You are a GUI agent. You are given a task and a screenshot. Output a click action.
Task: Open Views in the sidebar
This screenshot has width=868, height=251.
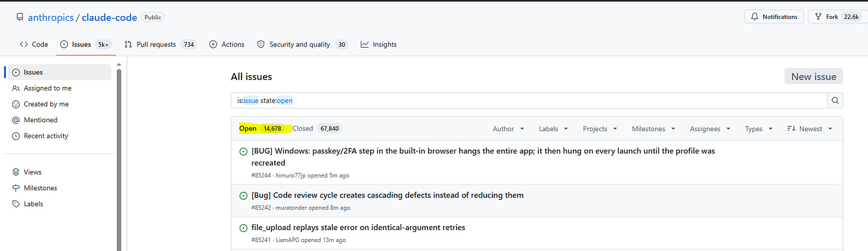(33, 172)
